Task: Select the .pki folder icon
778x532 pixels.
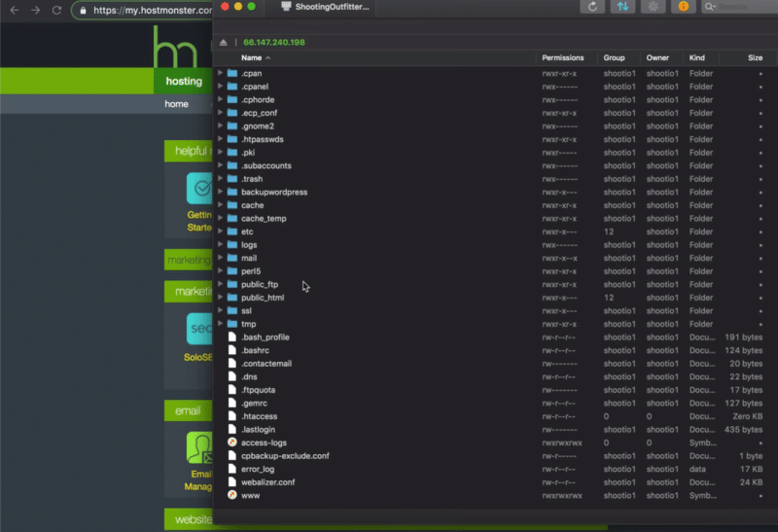Action: point(232,153)
